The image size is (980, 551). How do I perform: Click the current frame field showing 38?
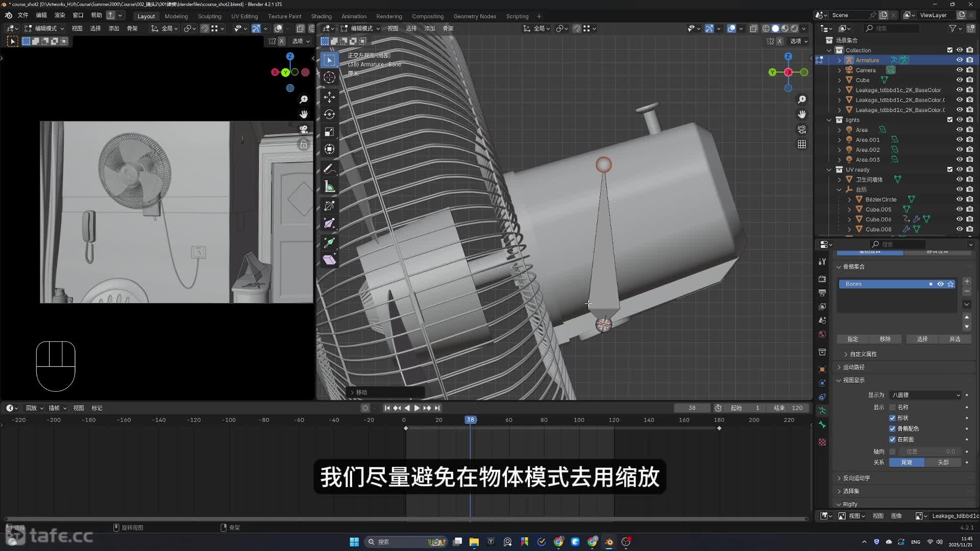[x=692, y=408]
